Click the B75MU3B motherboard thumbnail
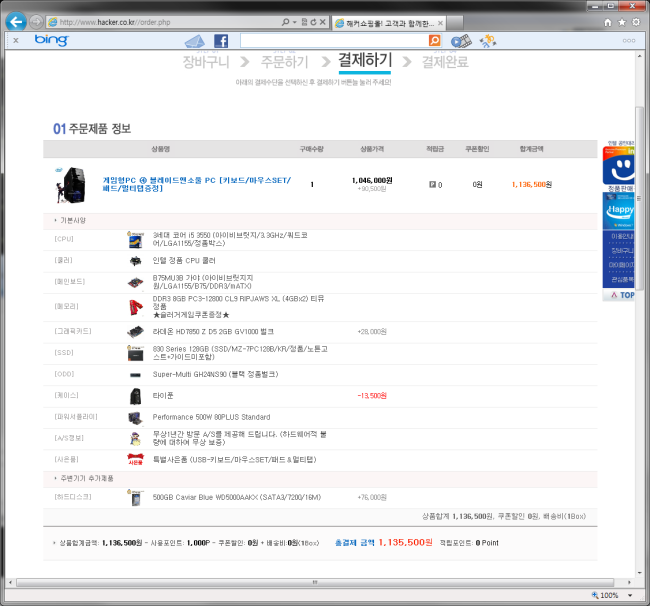 pyautogui.click(x=135, y=283)
